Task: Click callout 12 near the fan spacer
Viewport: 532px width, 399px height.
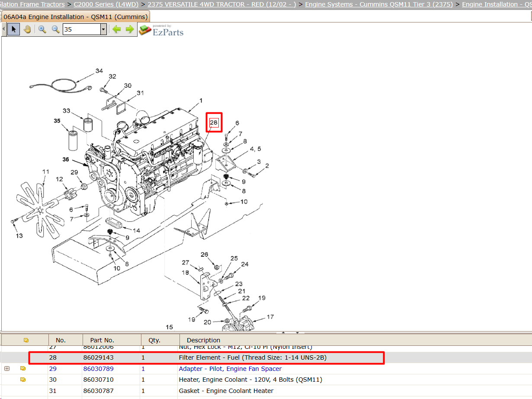Action: pos(59,179)
